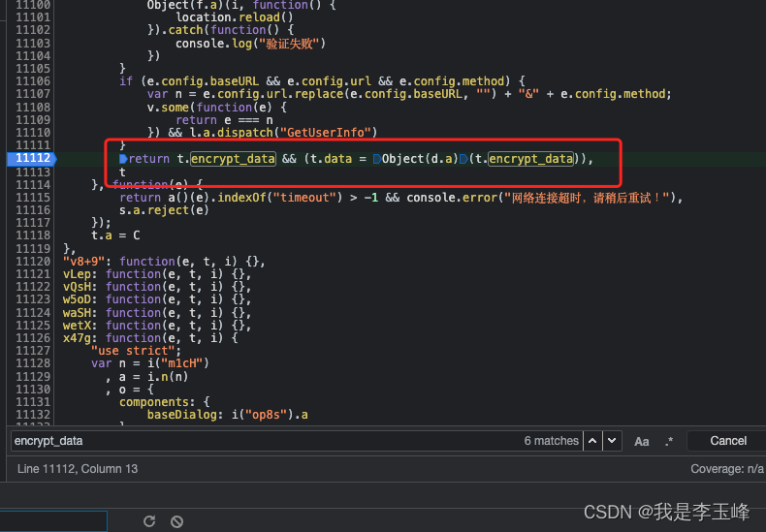Cancel the encrypt_data search

coord(727,441)
